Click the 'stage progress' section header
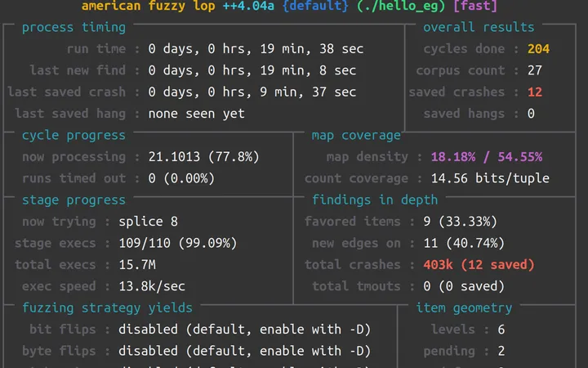The width and height of the screenshot is (588, 368). click(73, 200)
